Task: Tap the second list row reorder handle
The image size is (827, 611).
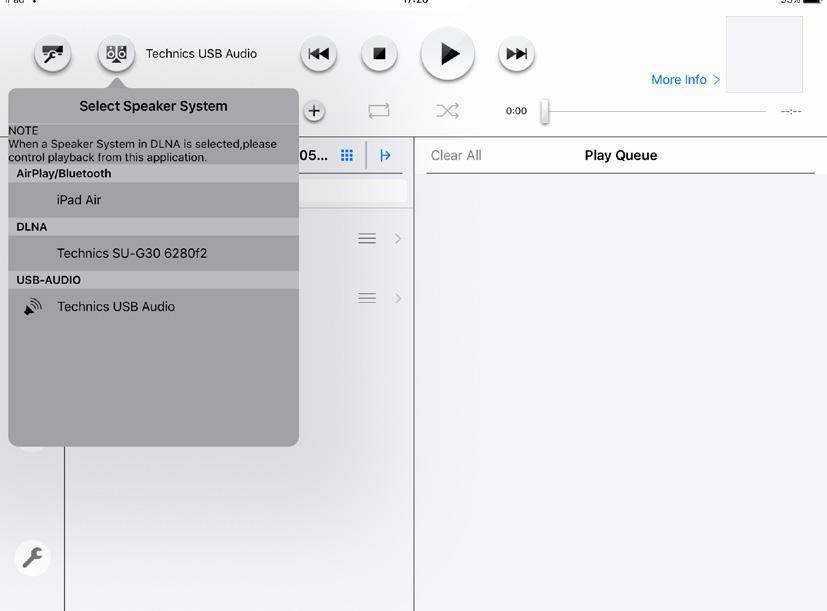Action: tap(367, 298)
